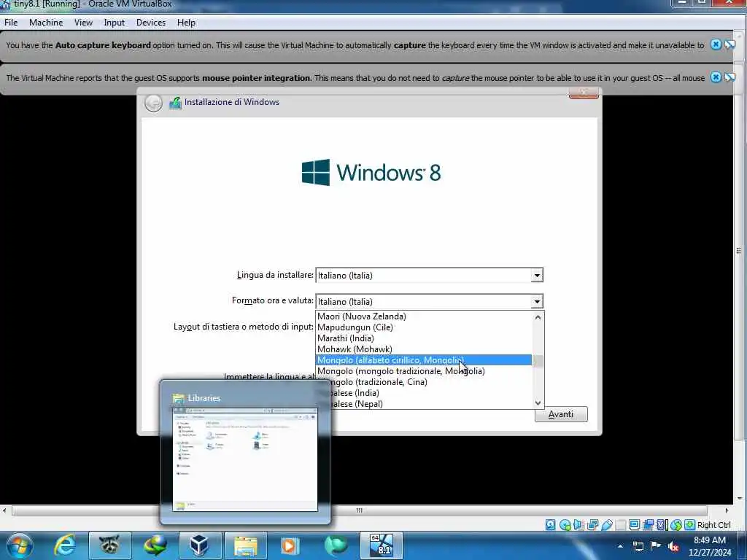Click the display settings status icon
This screenshot has width=747, height=560.
[x=635, y=525]
